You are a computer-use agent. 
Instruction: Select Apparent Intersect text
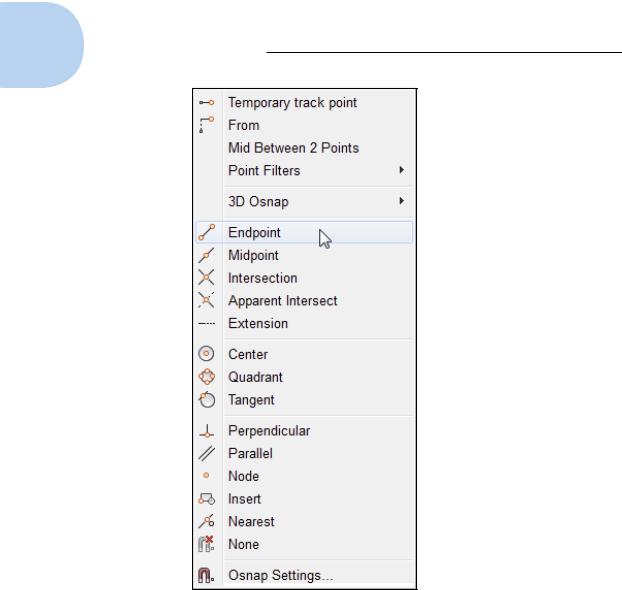tap(283, 301)
